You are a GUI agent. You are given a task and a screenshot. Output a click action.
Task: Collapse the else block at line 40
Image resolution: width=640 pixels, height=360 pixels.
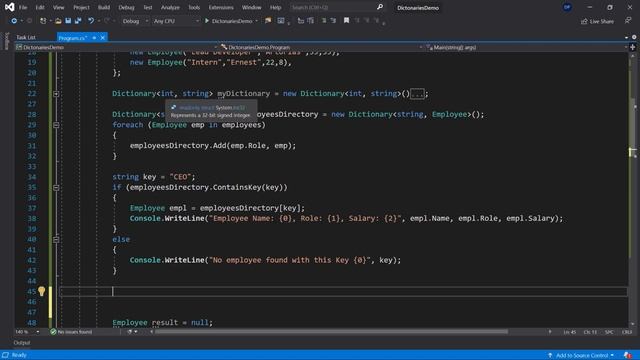coord(56,240)
